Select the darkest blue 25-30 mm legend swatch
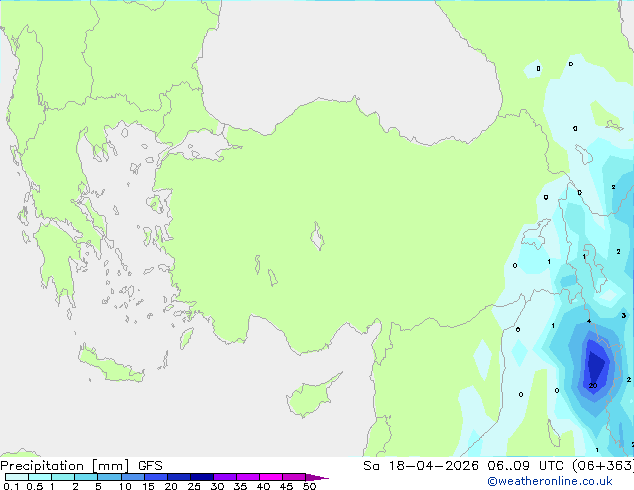The image size is (634, 490). 202,477
